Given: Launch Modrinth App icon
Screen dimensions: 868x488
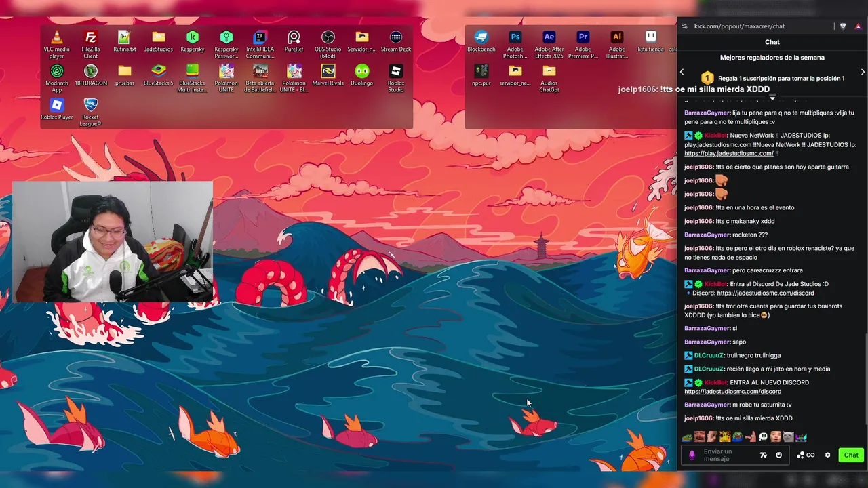Looking at the screenshot, I should (56, 78).
